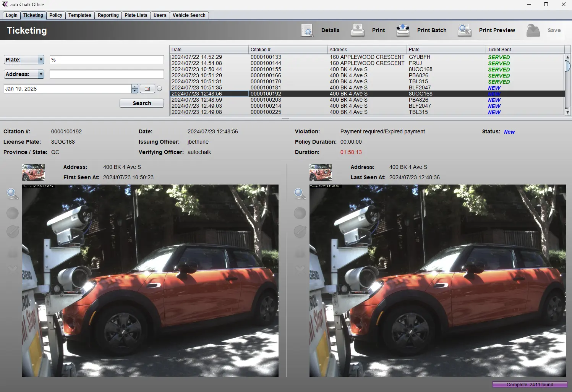572x392 pixels.
Task: Select citation 0000100203 row for PBA826
Action: (x=266, y=100)
